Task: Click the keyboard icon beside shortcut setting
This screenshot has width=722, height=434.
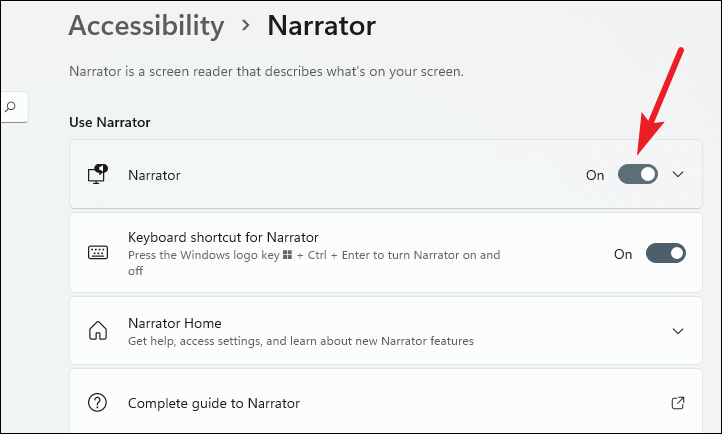Action: tap(98, 253)
